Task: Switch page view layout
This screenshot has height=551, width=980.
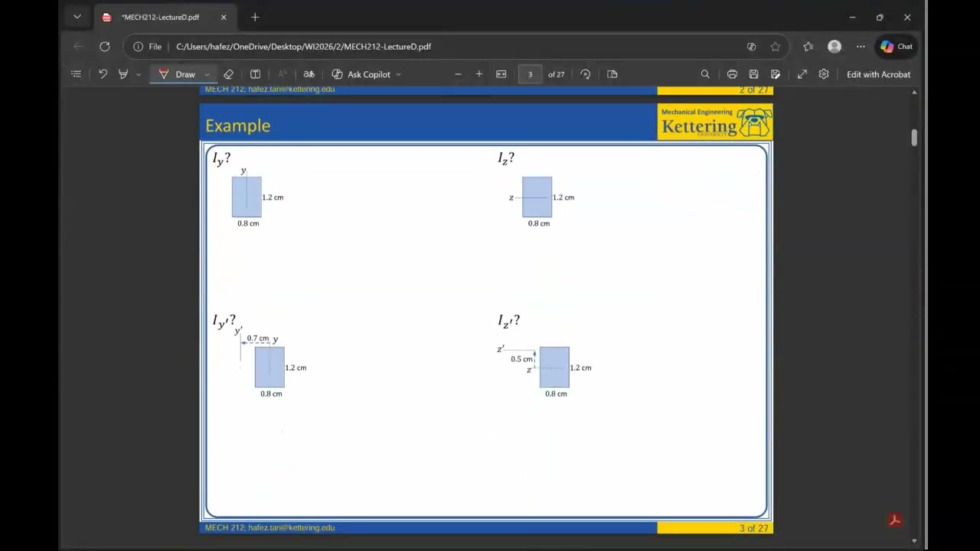Action: click(612, 74)
